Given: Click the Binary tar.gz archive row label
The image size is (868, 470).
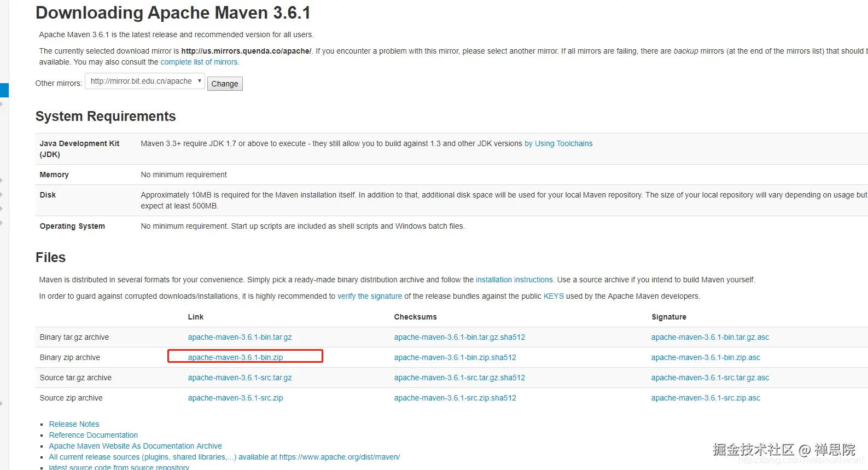Looking at the screenshot, I should [x=74, y=337].
